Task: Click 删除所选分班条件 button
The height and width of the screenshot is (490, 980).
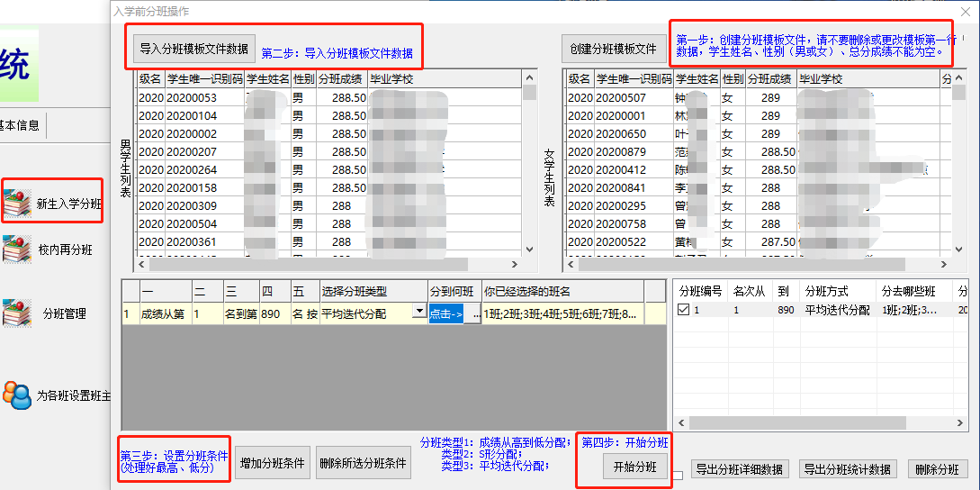Action: point(364,463)
